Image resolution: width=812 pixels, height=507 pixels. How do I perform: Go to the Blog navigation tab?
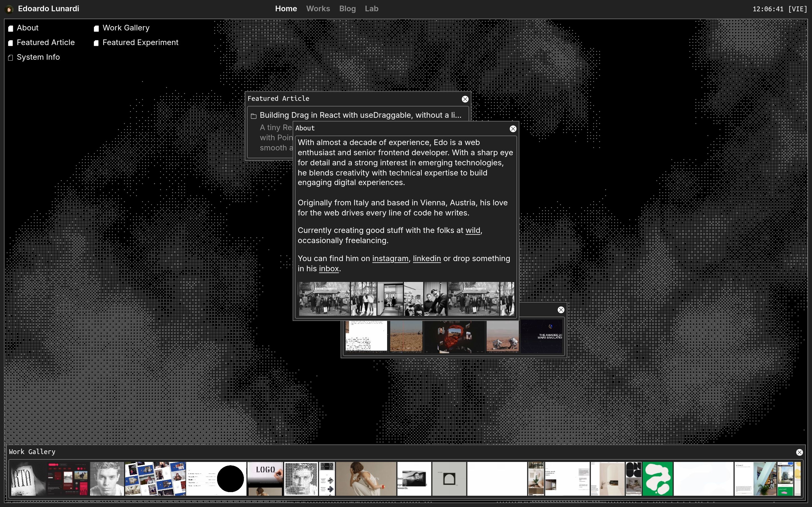[347, 9]
